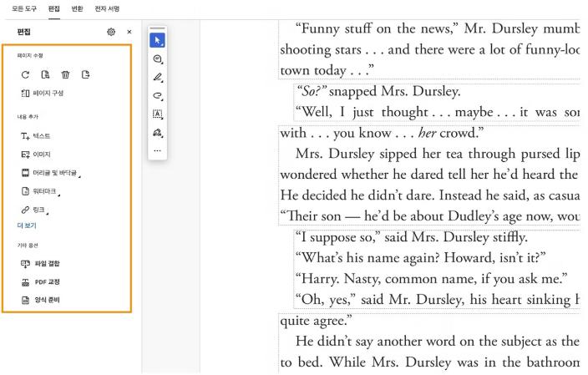Click the line "“I suppose so,” said Mrs. Dursley stiffly."

point(412,237)
